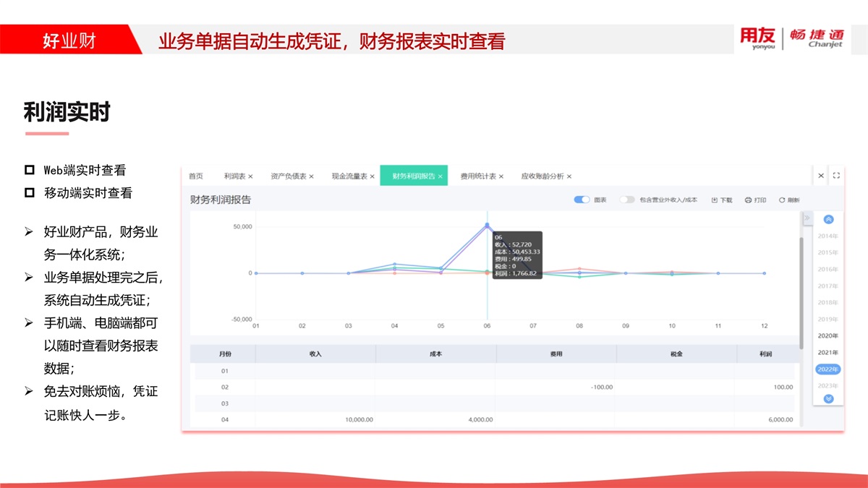This screenshot has height=488, width=868.
Task: Switch to the 资产负债表 tab
Action: pos(288,176)
